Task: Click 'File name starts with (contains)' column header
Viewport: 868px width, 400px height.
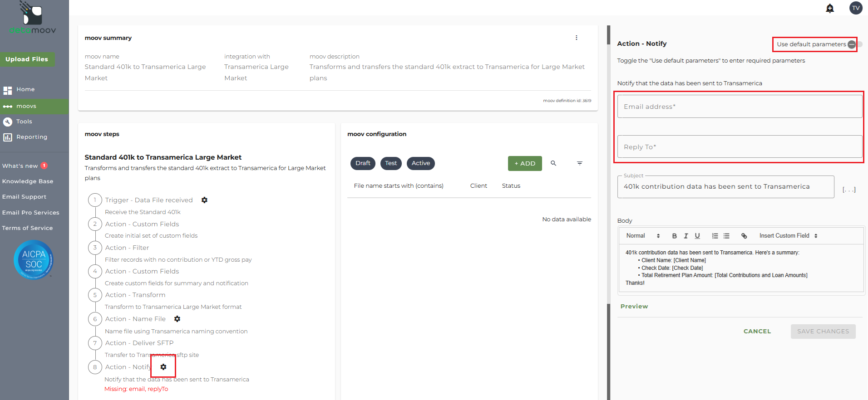Action: [399, 186]
